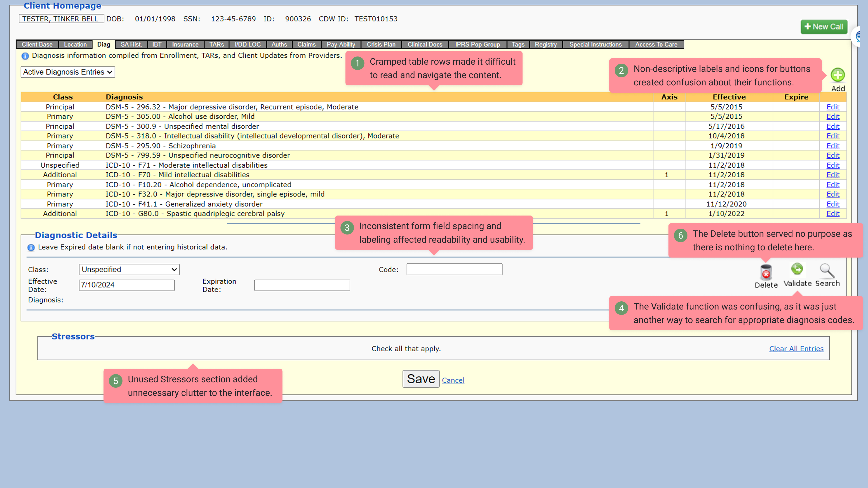Open the Insurance tab
868x488 pixels.
point(185,45)
